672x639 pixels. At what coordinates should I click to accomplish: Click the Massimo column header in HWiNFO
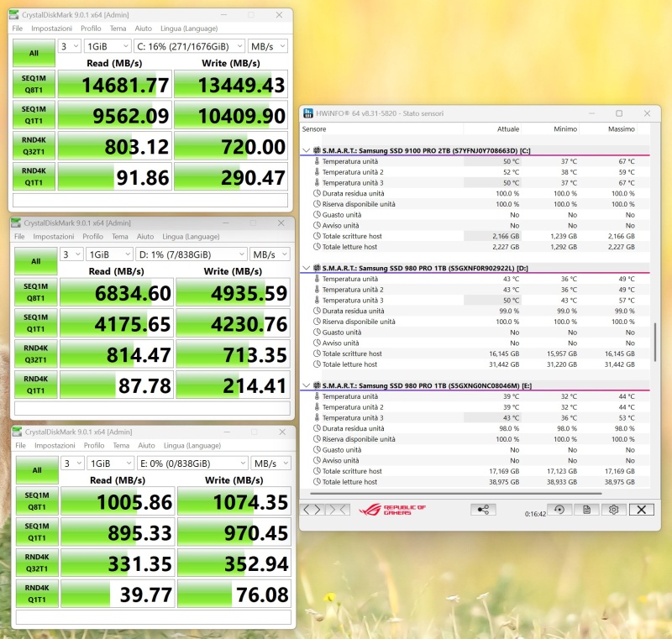[x=620, y=129]
